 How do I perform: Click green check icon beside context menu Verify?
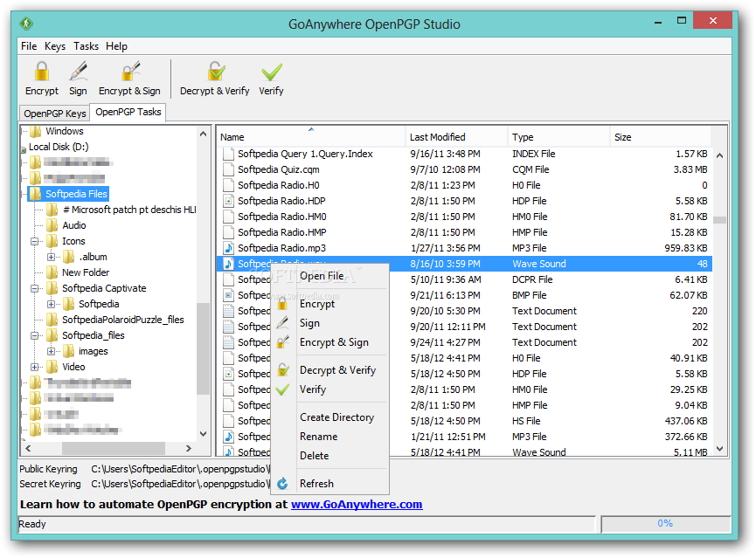pos(282,389)
